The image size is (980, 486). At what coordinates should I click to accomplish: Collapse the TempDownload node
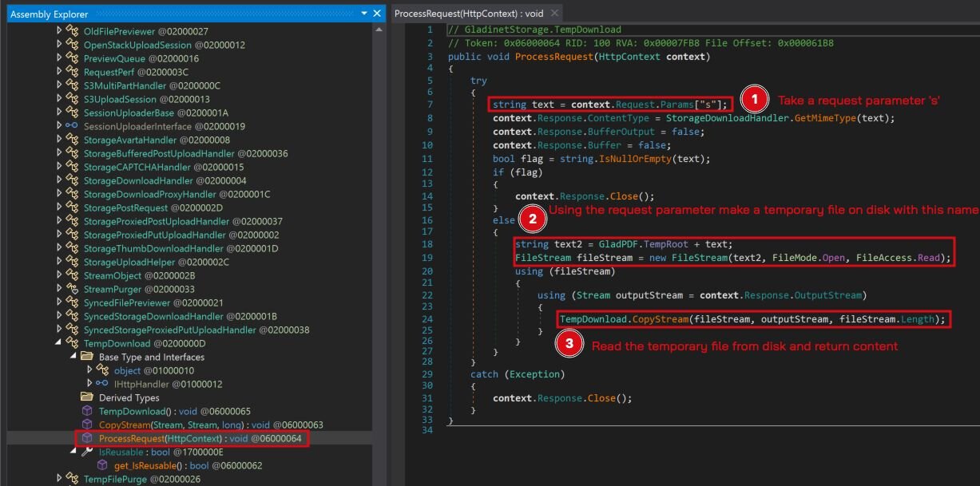click(59, 343)
